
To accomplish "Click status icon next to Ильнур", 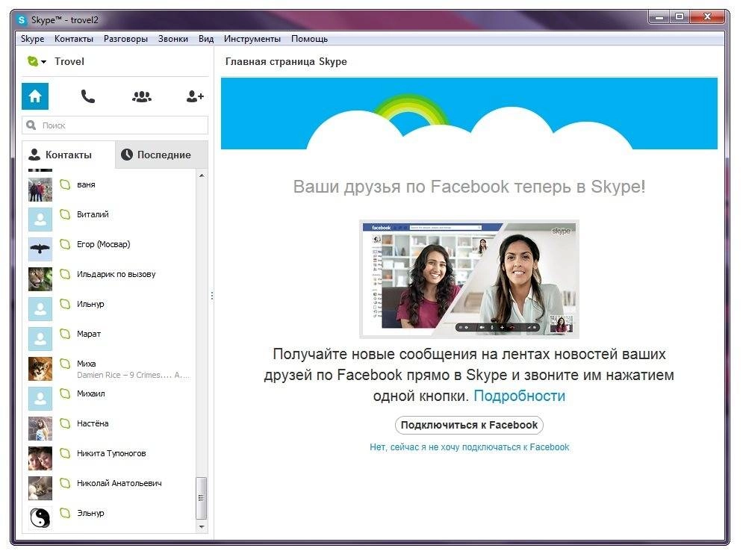I will pos(65,304).
